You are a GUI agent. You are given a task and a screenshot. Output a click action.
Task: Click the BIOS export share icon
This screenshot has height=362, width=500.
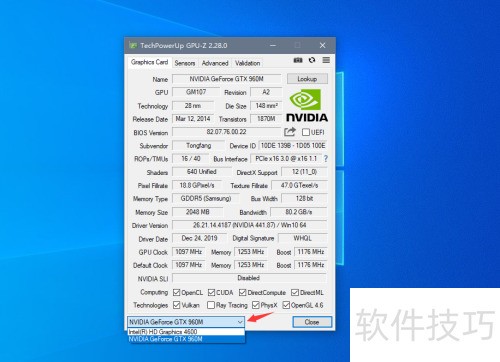tap(290, 132)
